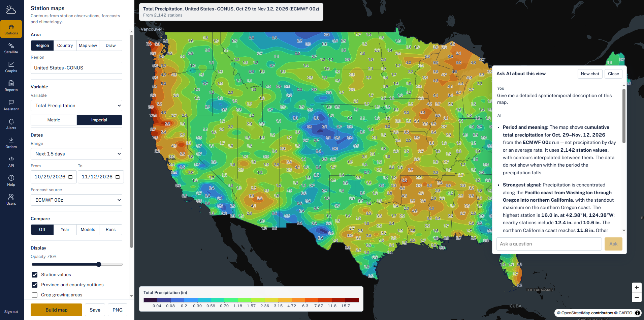Open the Users section
Viewport: 644px width, 320px height.
11,200
